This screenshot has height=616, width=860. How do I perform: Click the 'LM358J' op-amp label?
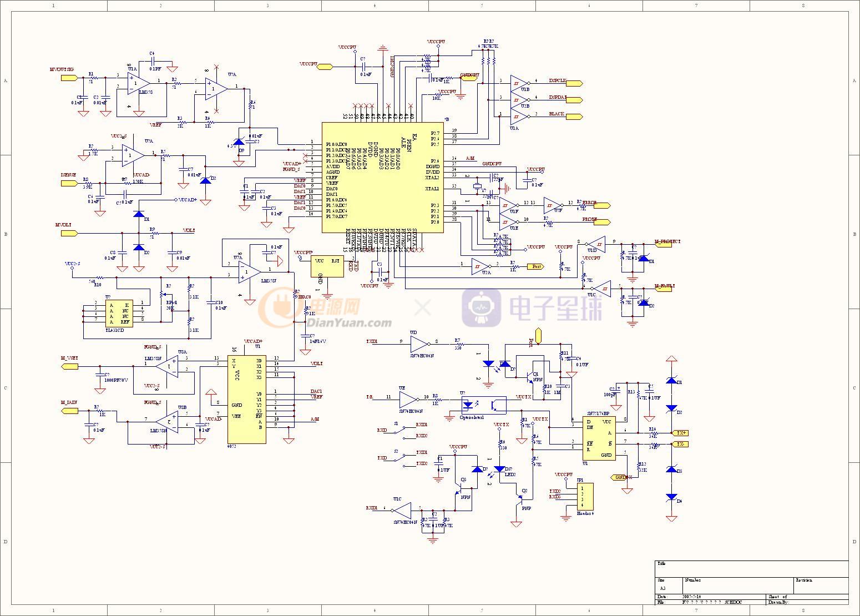(x=269, y=281)
